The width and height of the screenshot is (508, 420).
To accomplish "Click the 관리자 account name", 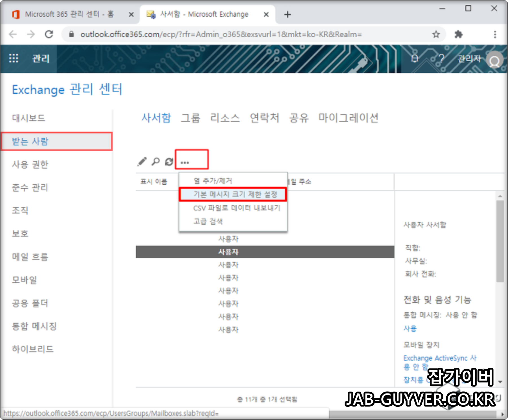I will point(469,58).
